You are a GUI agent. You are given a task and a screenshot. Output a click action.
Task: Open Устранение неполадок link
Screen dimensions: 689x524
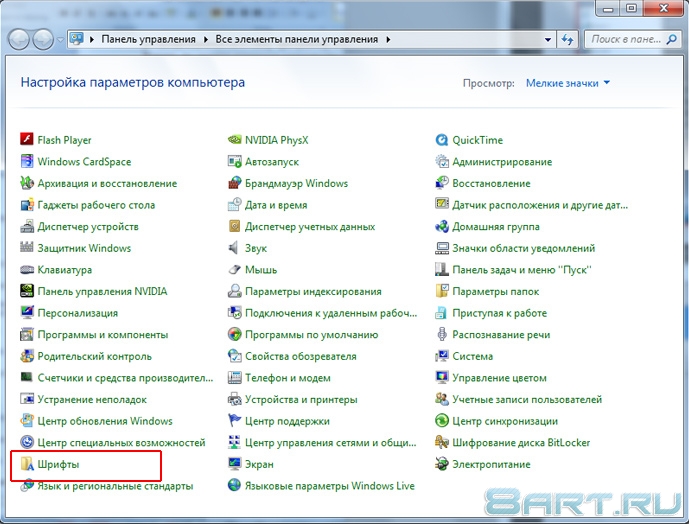pos(92,399)
